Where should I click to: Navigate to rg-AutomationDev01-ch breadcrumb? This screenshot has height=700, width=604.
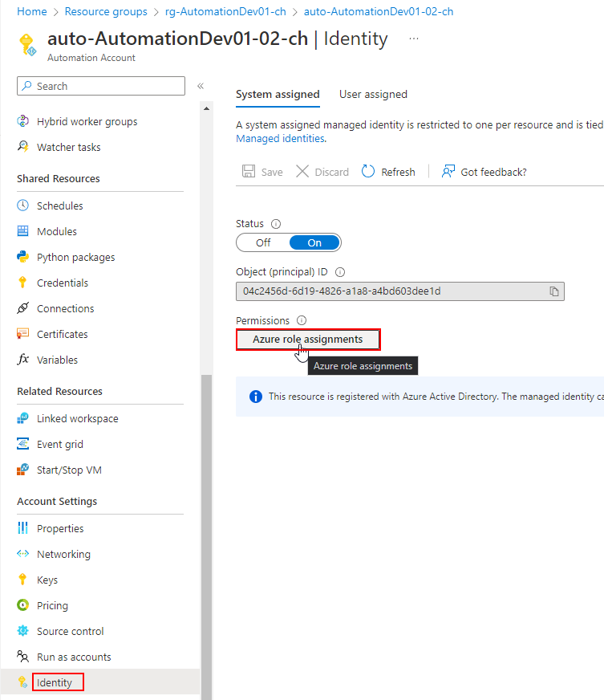tap(225, 11)
